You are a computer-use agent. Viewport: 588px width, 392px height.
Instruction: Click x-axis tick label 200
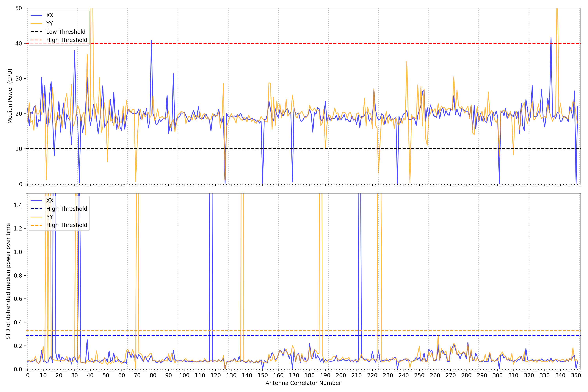(x=341, y=376)
